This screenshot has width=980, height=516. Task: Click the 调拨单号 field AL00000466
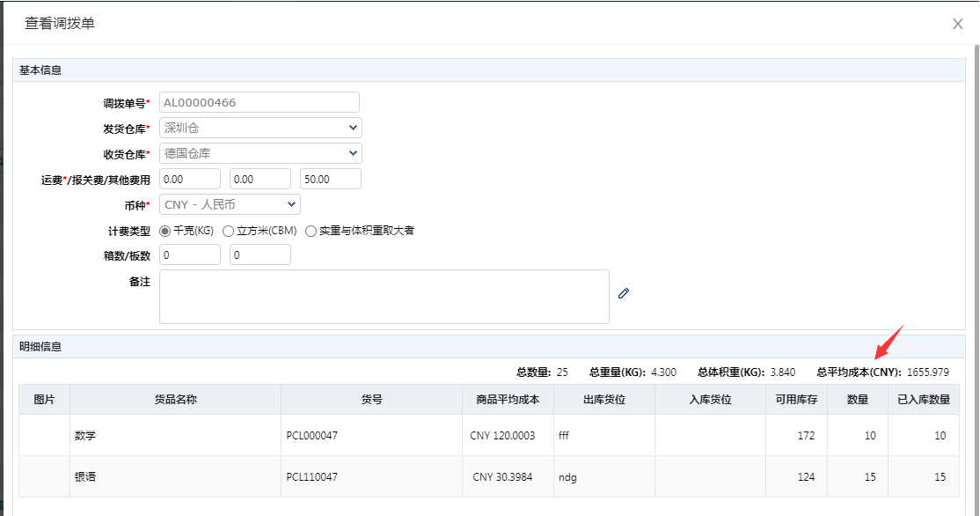(260, 102)
